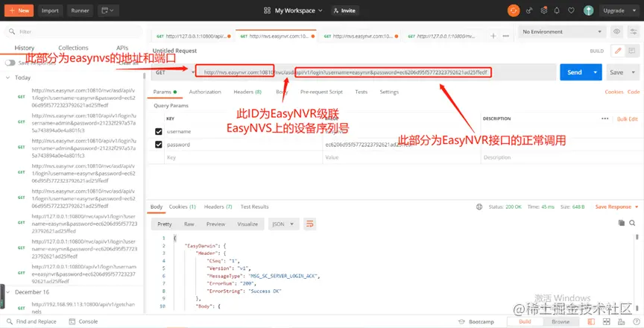Search the response with magnifier icon
Viewport: 644px width, 328px height.
pos(632,223)
